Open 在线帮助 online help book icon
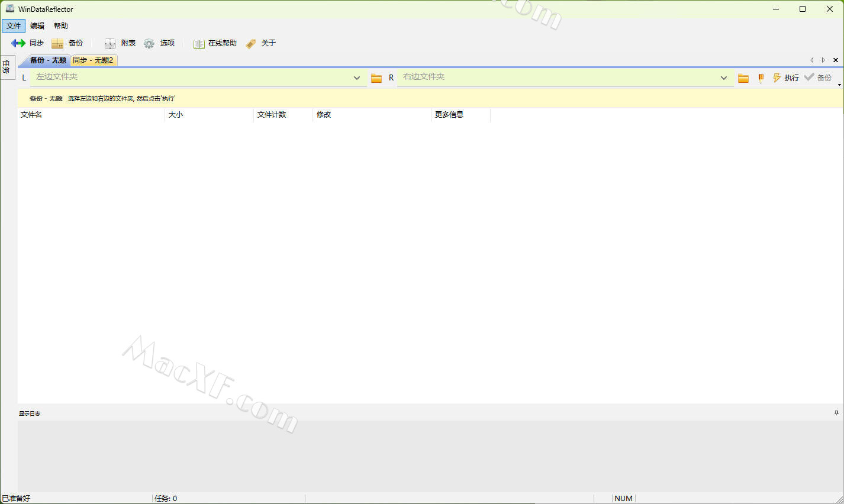Image resolution: width=844 pixels, height=504 pixels. pos(198,43)
